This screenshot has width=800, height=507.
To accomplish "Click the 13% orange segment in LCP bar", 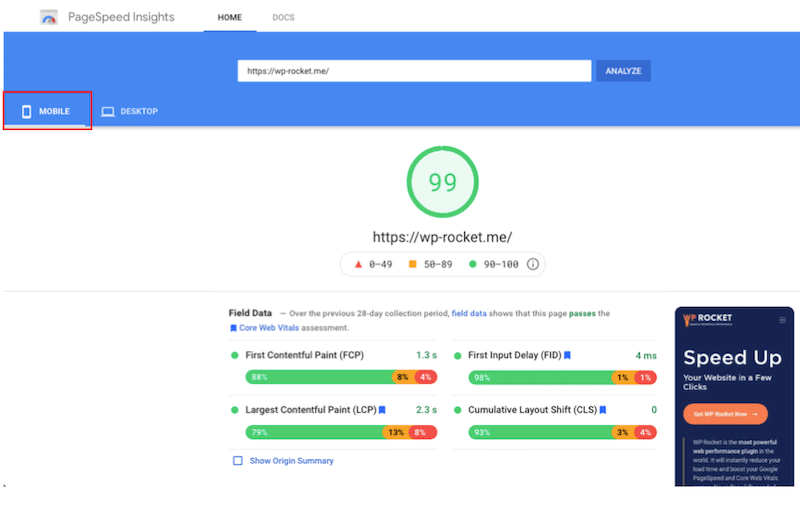I will click(x=396, y=432).
